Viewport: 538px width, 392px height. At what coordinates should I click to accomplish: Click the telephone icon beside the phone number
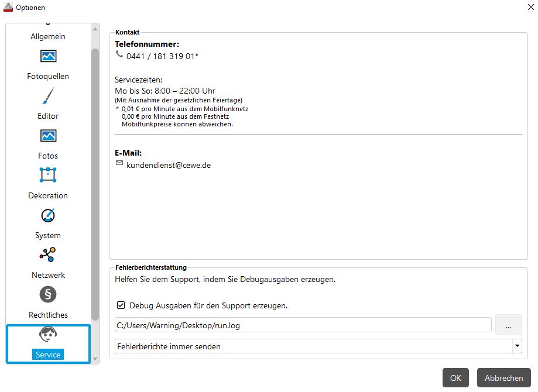coord(119,54)
